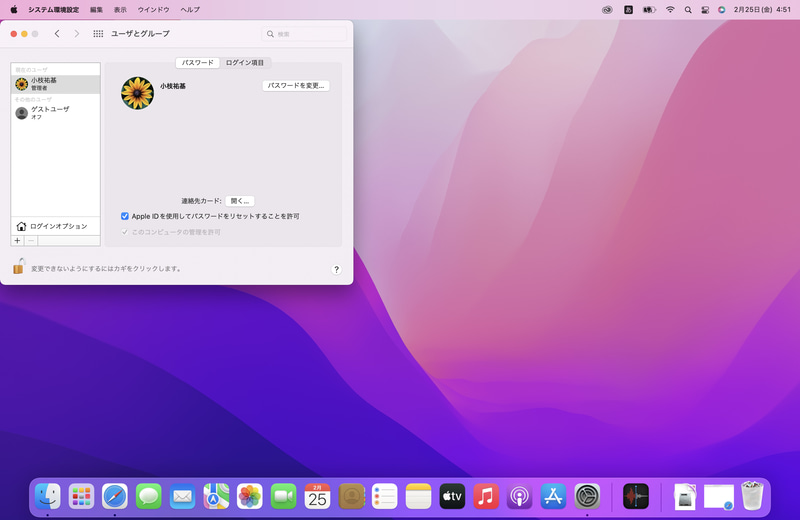This screenshot has width=800, height=520.
Task: Open Apple TV from the Dock
Action: (452, 496)
